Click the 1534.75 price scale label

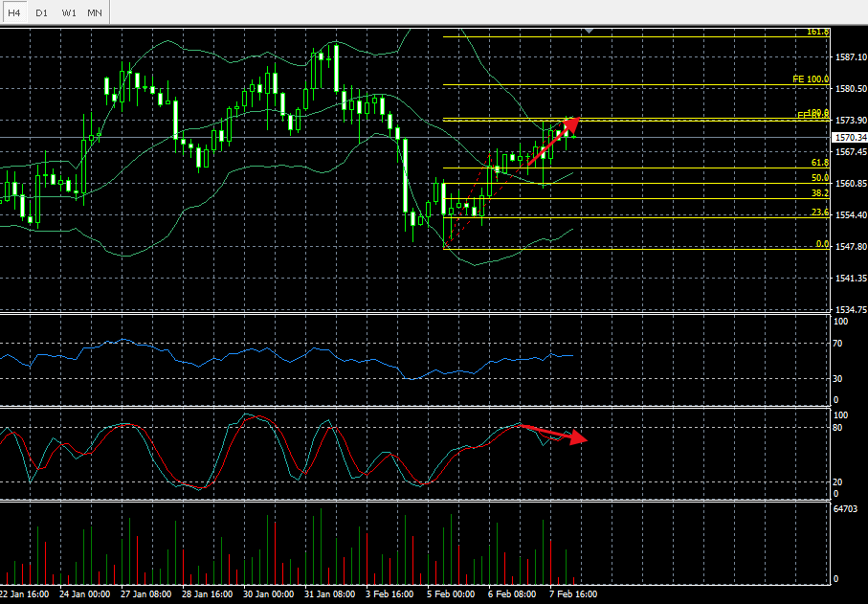852,309
